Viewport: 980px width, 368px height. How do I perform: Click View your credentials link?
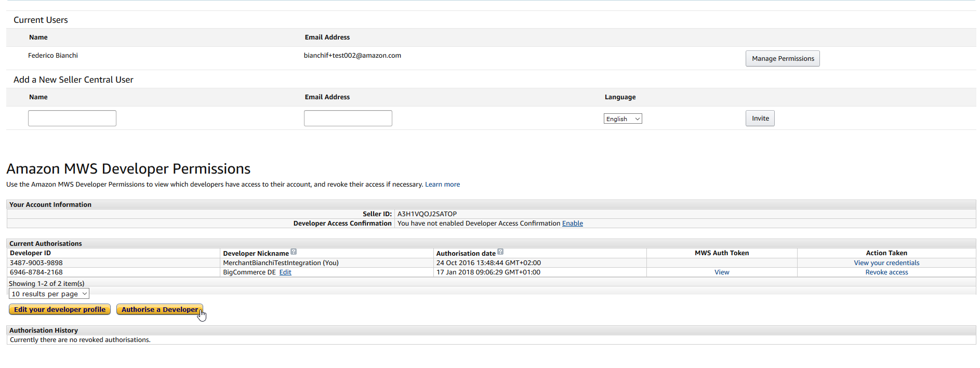(x=886, y=263)
